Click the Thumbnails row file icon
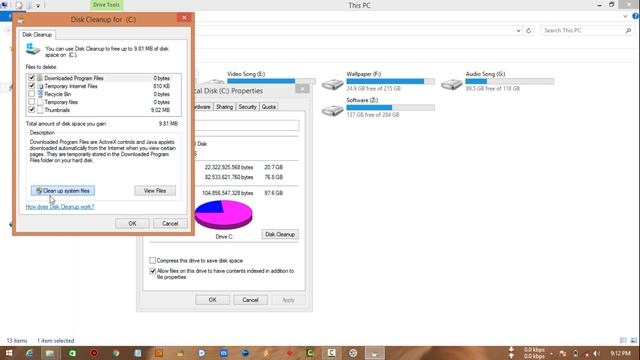Image resolution: width=640 pixels, height=360 pixels. tap(40, 110)
